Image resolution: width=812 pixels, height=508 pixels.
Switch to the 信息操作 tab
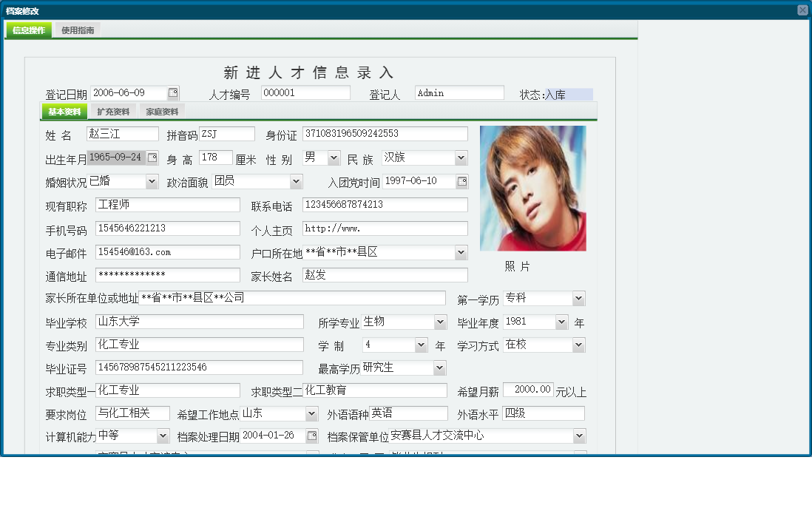[x=29, y=30]
